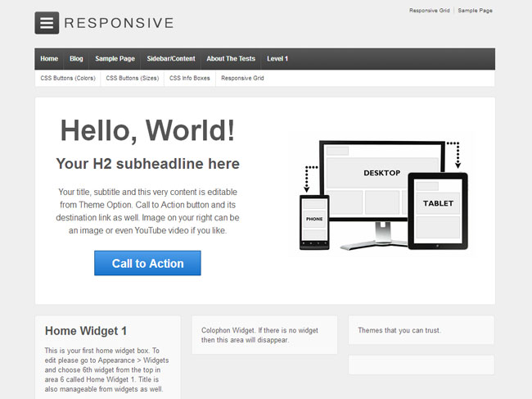Open Sample Page in dark navigation bar
532x399 pixels.
[115, 59]
